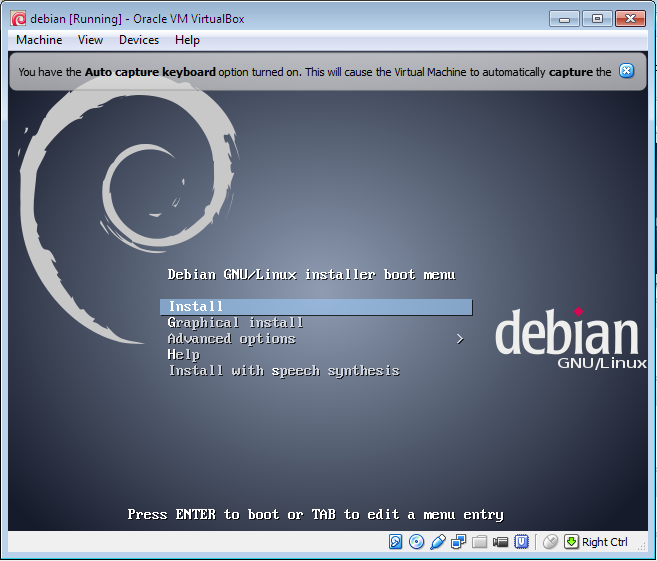The image size is (657, 561).
Task: Dismiss the Auto capture keyboard notification
Action: point(626,71)
